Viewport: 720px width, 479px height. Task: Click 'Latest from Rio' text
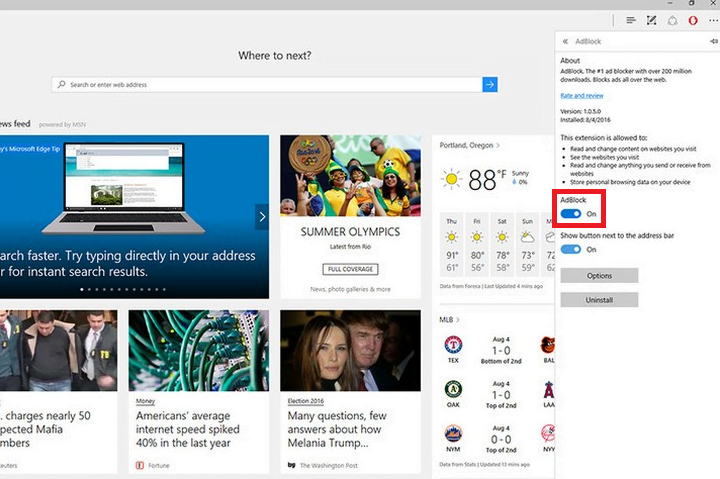coord(350,247)
